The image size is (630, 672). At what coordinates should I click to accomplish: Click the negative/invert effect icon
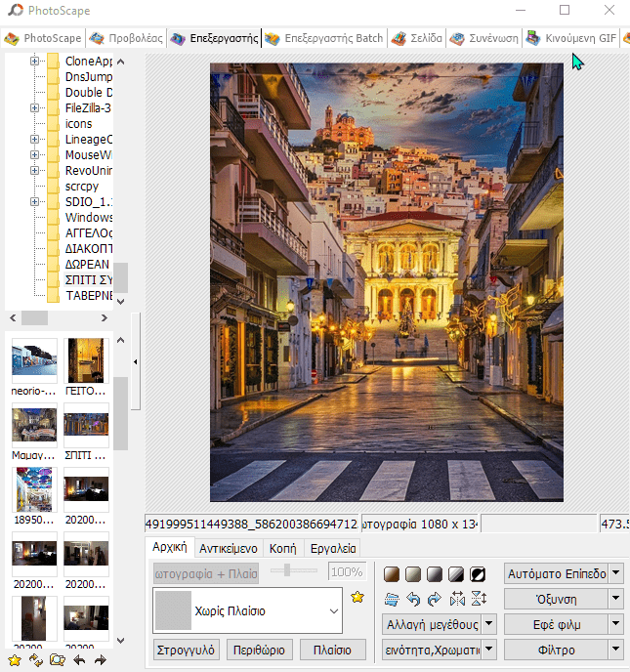[478, 573]
